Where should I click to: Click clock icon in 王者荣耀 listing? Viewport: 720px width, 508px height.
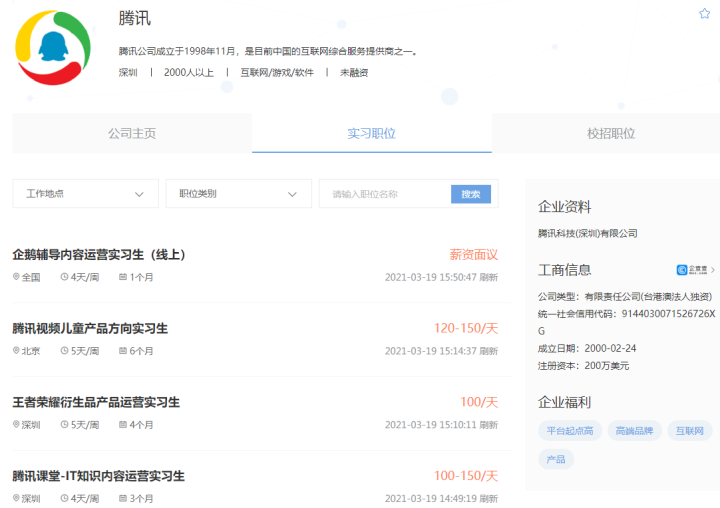[x=64, y=424]
